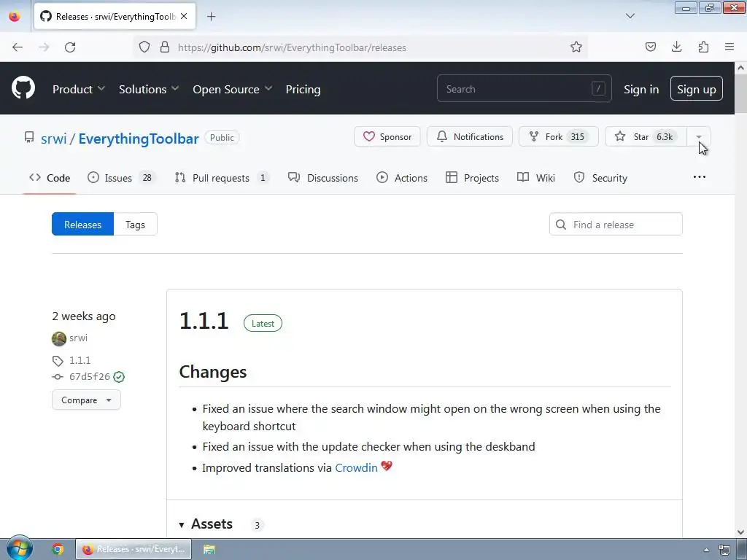Open File Explorer from the taskbar
747x560 pixels.
coord(209,549)
